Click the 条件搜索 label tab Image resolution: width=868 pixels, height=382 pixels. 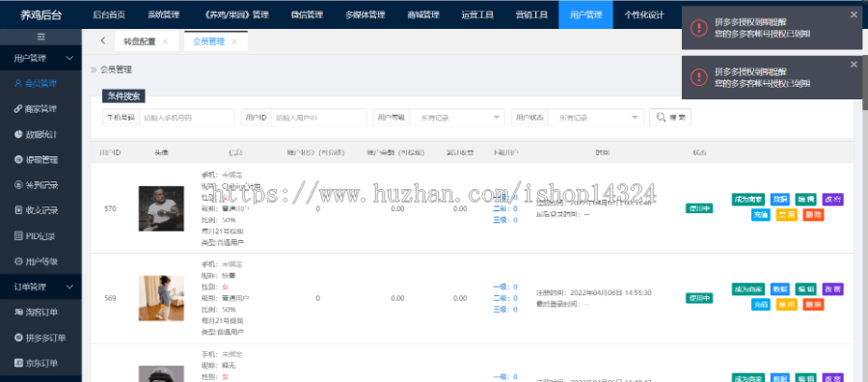123,96
